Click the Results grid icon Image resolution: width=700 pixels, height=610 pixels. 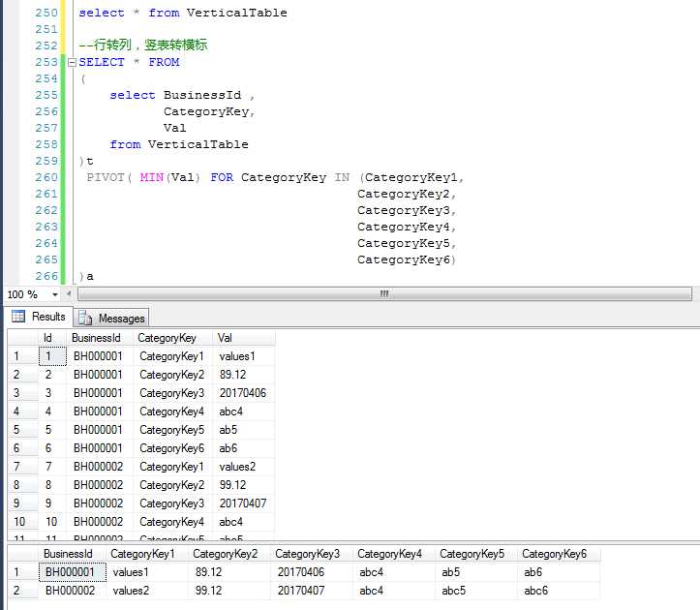[x=18, y=317]
